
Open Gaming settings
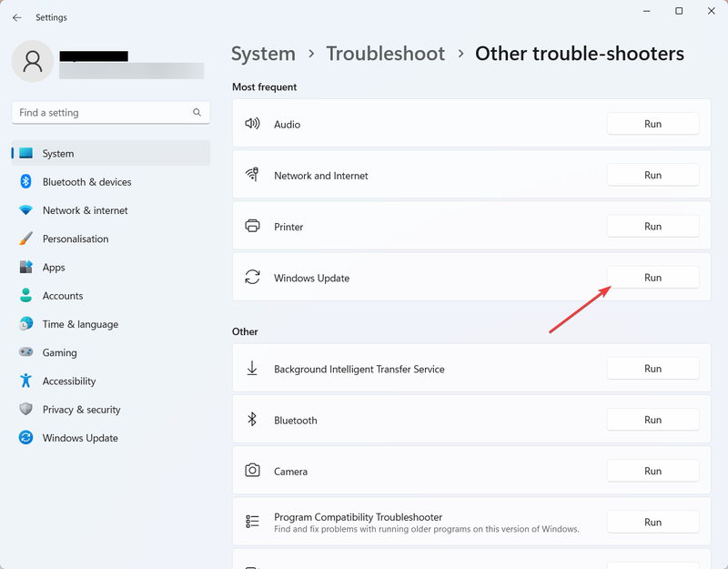tap(111, 352)
